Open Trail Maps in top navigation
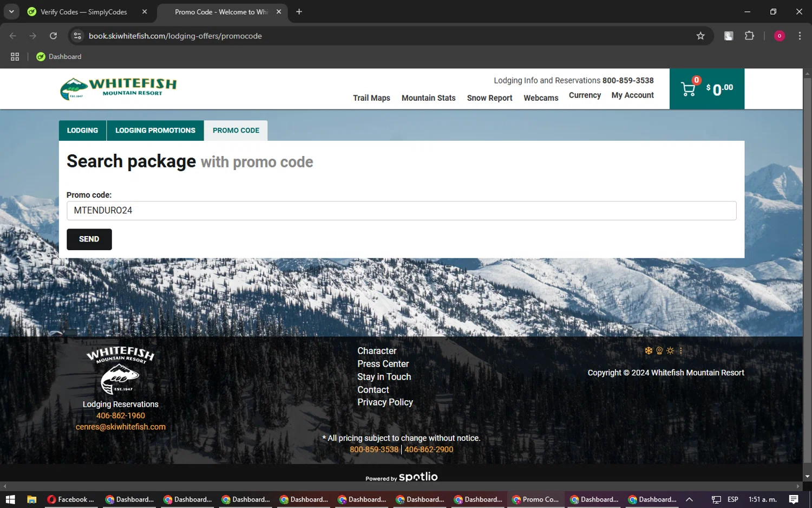The height and width of the screenshot is (508, 812). pos(371,98)
